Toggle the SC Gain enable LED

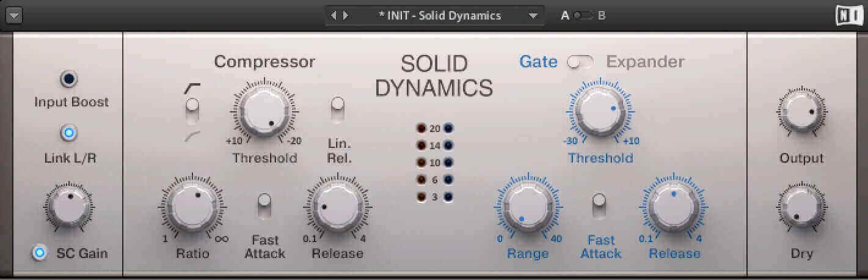pyautogui.click(x=40, y=252)
